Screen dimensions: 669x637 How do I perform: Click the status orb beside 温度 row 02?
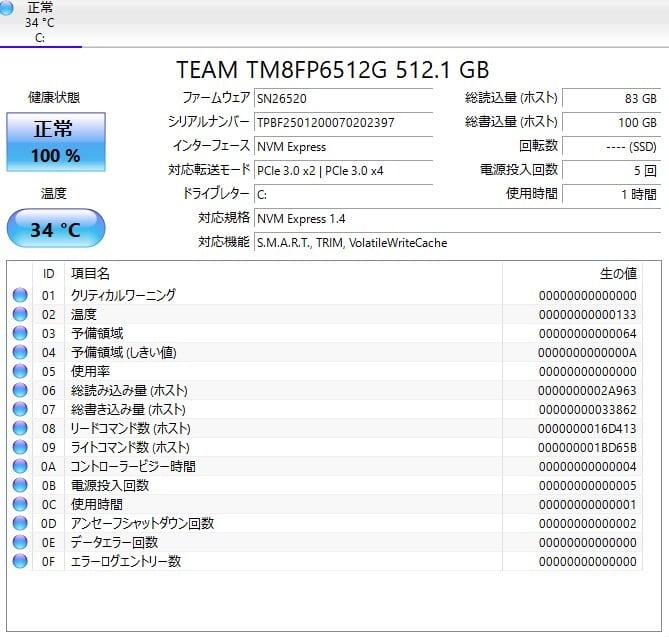pyautogui.click(x=20, y=314)
